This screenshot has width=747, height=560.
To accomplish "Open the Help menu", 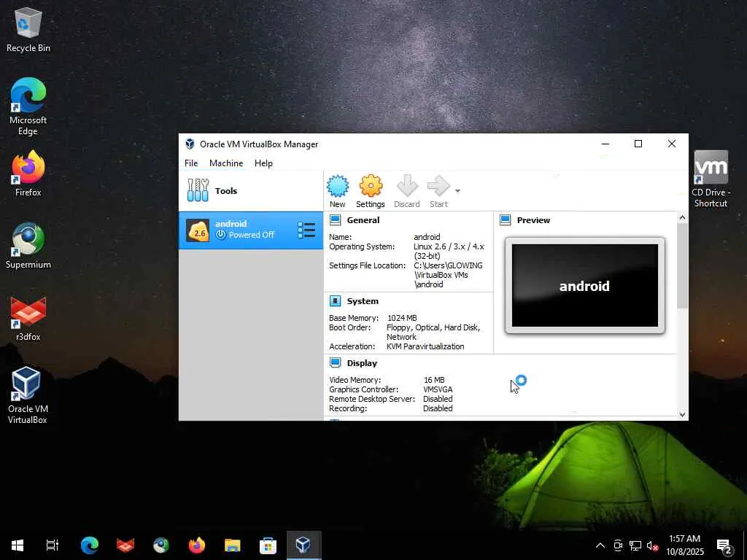I will click(x=263, y=163).
